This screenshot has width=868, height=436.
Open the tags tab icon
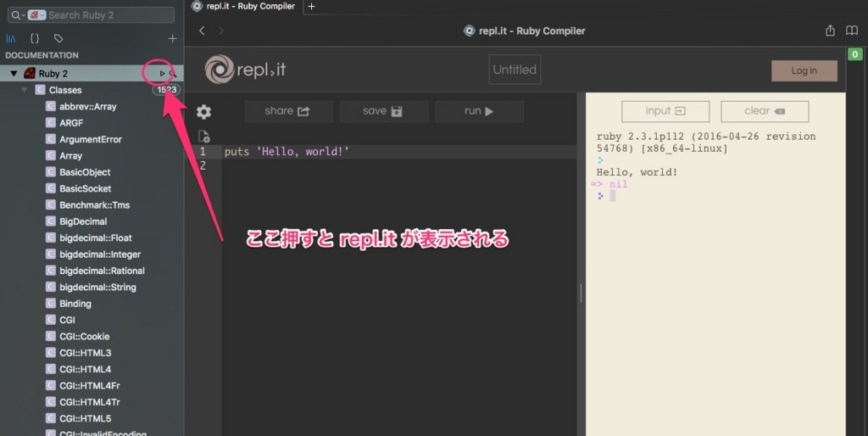coord(58,38)
